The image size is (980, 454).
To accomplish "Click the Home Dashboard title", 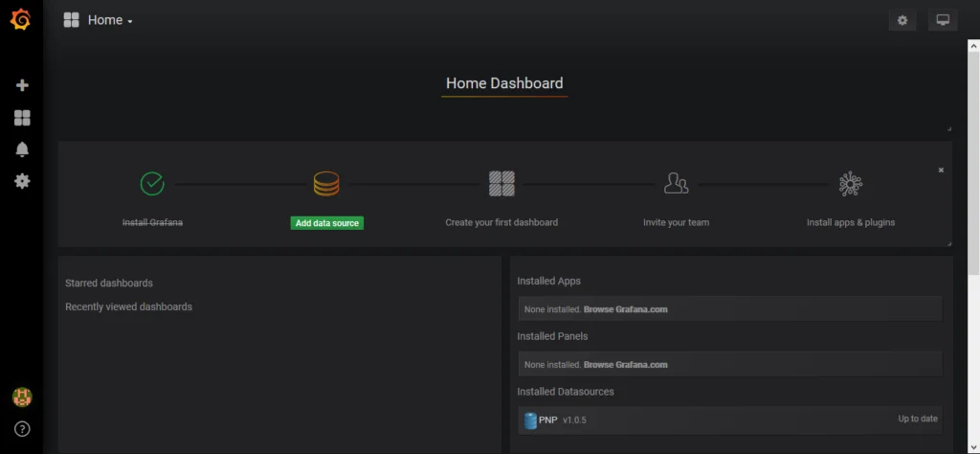I will pos(504,83).
